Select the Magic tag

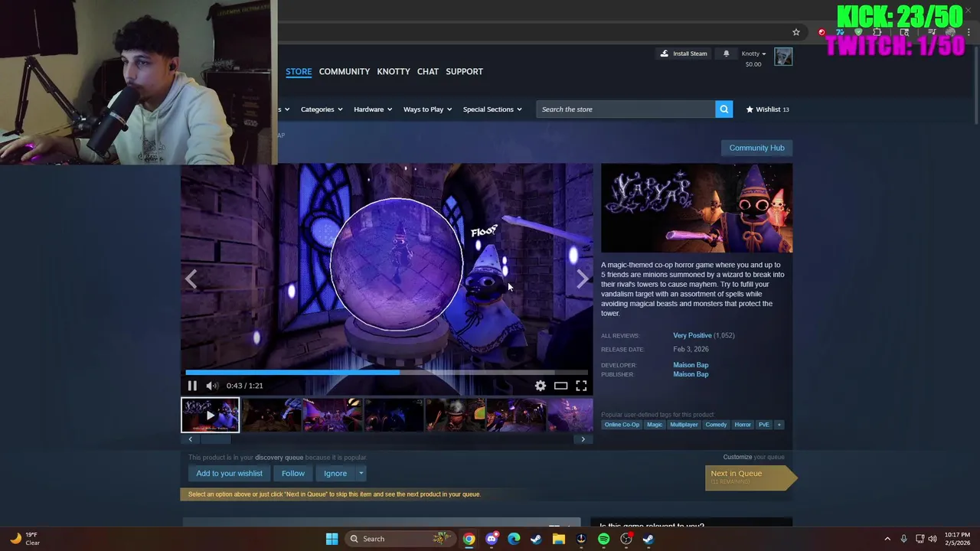click(x=655, y=425)
